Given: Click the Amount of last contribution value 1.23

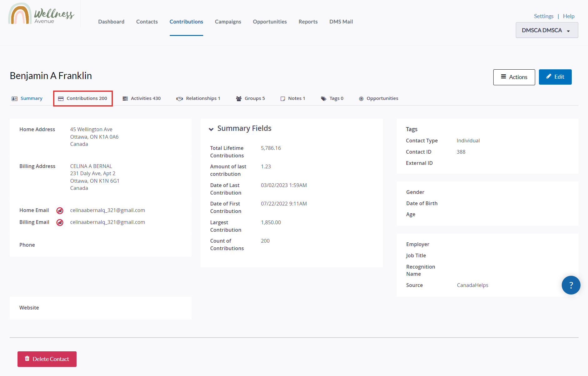Looking at the screenshot, I should coord(266,166).
